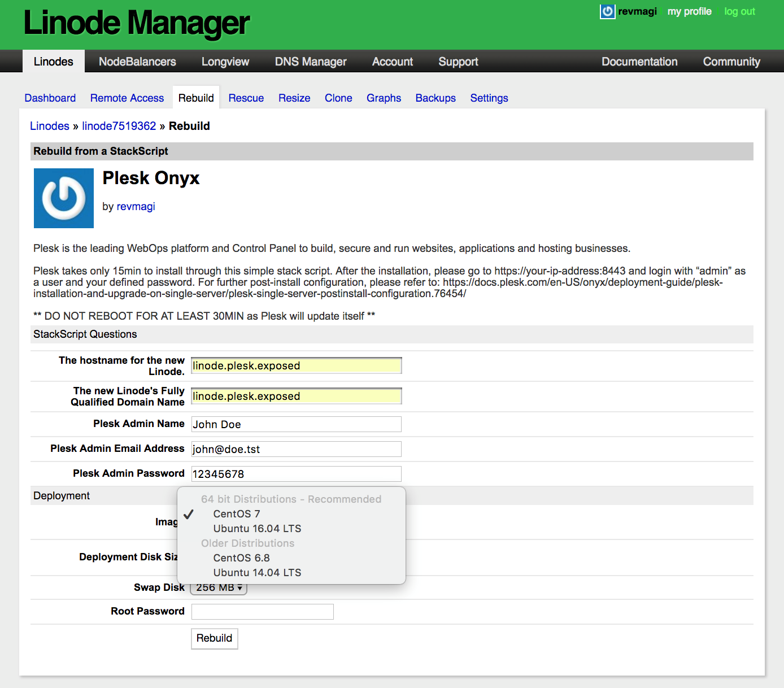
Task: Choose CentOS 6.8 image option
Action: 291,558
